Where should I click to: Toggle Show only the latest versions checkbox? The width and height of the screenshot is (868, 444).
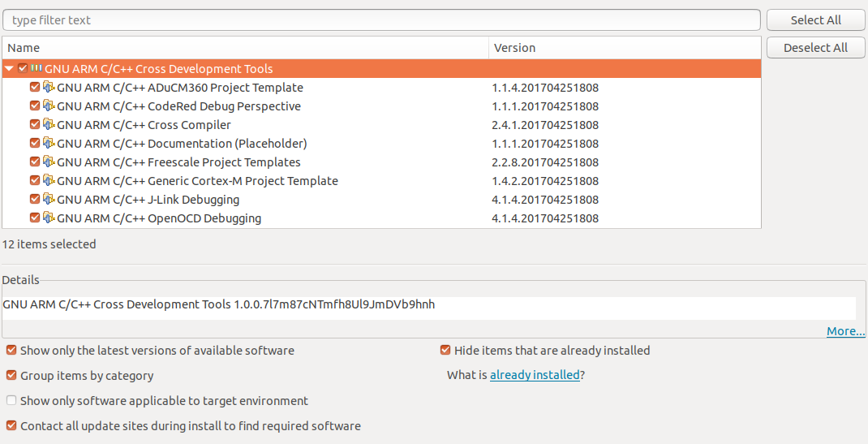coord(11,350)
